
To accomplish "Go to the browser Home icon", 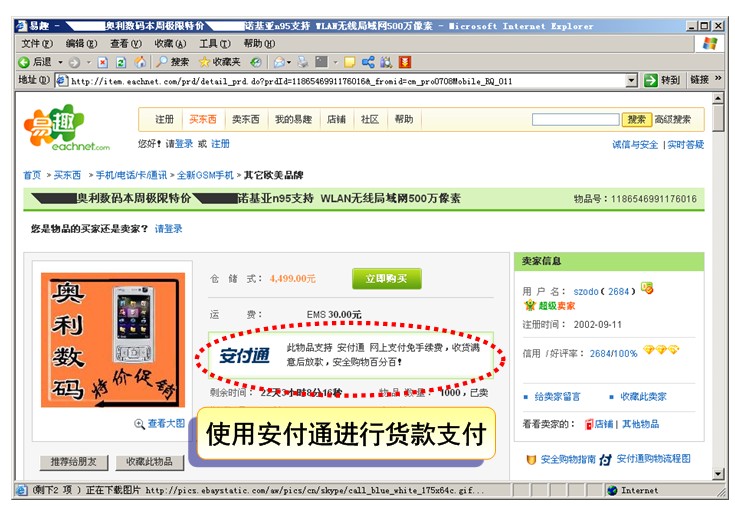I will (140, 62).
